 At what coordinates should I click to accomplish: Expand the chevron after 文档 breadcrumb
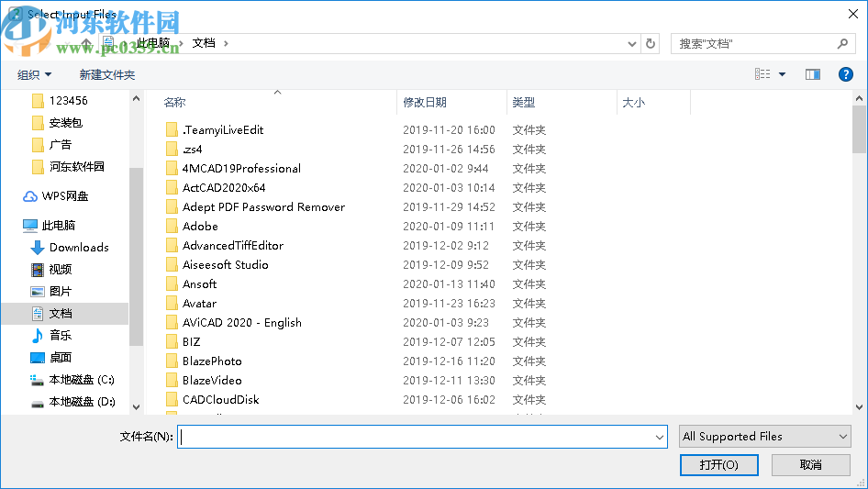tap(226, 43)
